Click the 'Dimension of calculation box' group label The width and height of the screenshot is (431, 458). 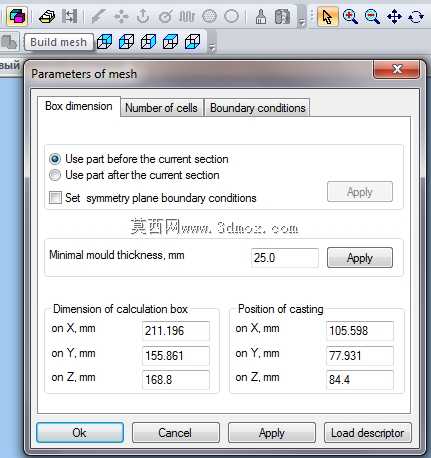pos(120,309)
